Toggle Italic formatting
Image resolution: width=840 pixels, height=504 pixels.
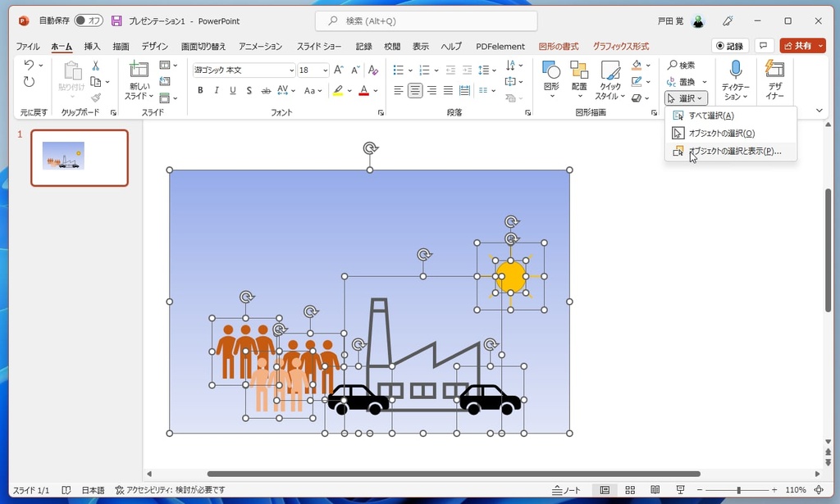217,90
